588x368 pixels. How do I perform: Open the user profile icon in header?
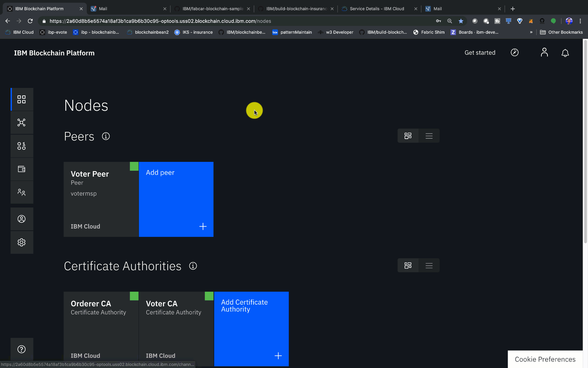pos(544,52)
